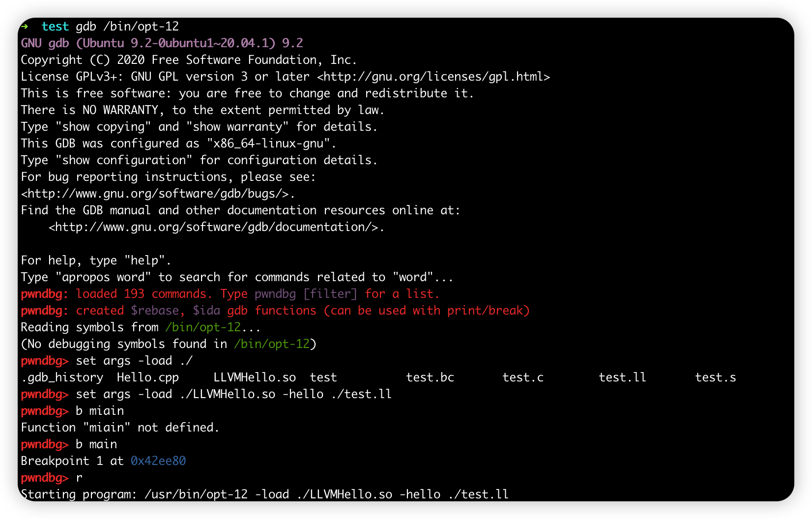Select test.c in completion list
Image resolution: width=812 pixels, height=519 pixels.
523,377
